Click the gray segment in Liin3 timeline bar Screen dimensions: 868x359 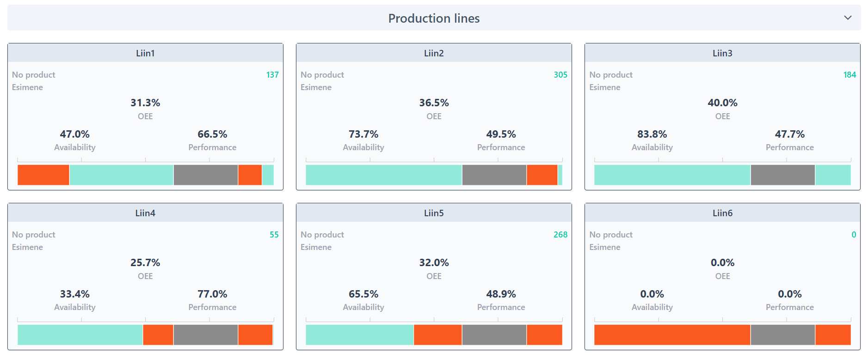pyautogui.click(x=783, y=175)
